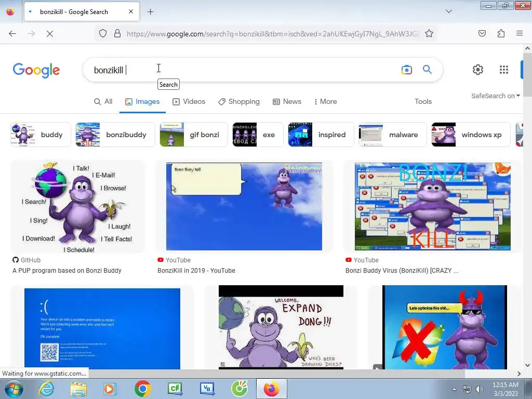
Task: Open Visual Basic icon in taskbar
Action: [x=207, y=389]
